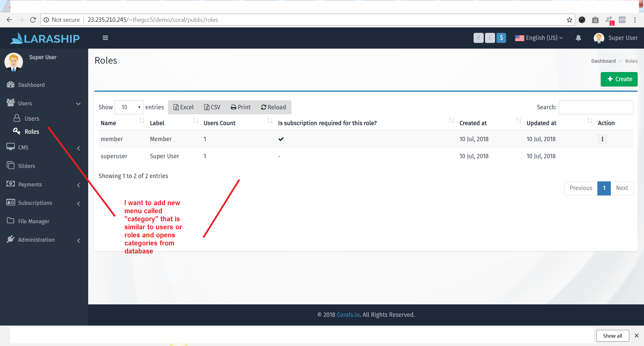The width and height of the screenshot is (644, 346).
Task: Open the member row action menu
Action: tap(602, 139)
